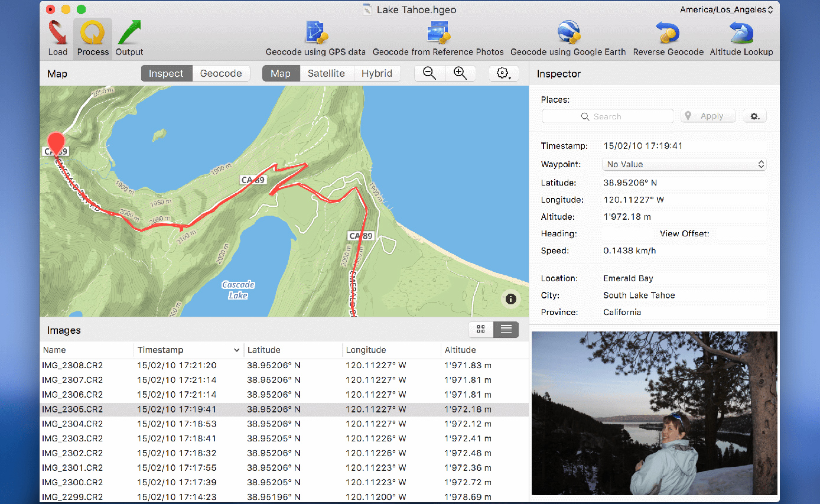
Task: Click the View Offset field label
Action: pos(684,233)
